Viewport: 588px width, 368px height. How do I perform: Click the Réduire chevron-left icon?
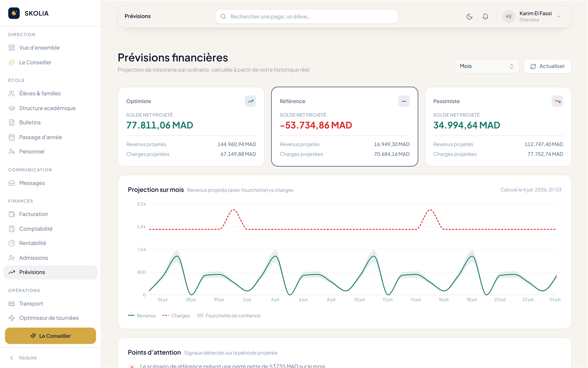point(12,358)
